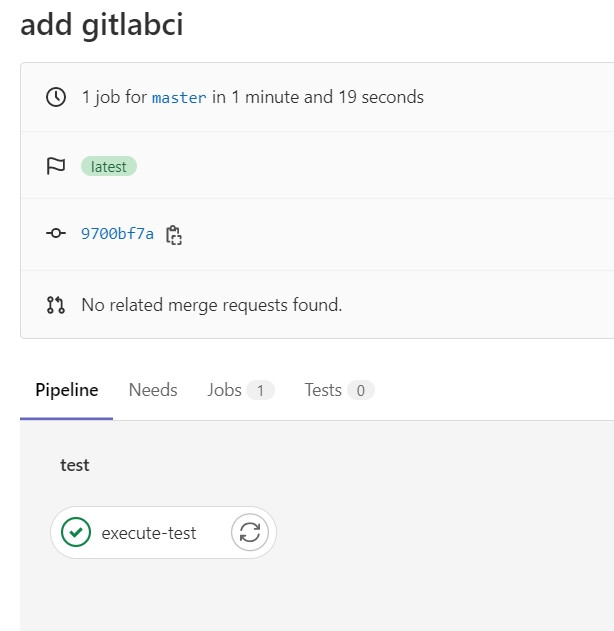Click the clock duration icon
The width and height of the screenshot is (614, 631).
56,97
